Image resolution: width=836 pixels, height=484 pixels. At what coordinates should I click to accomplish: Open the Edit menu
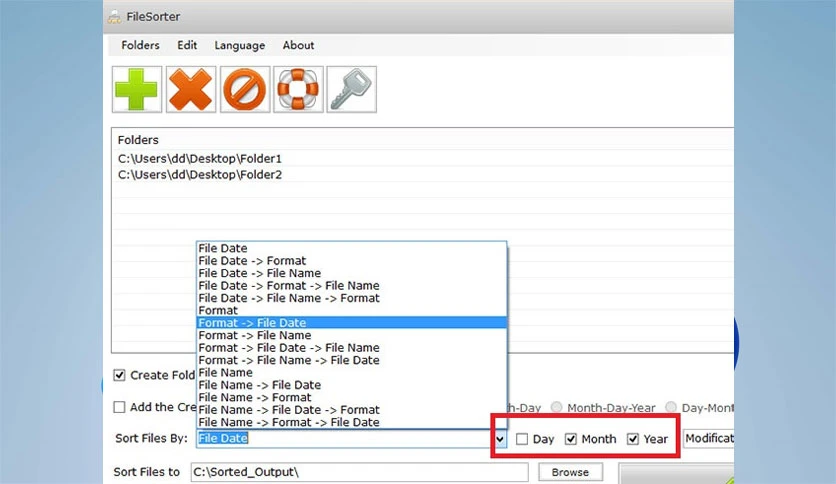(187, 45)
